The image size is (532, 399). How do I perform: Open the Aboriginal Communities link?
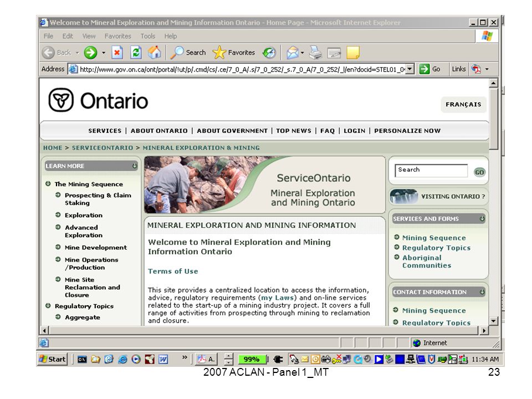pyautogui.click(x=427, y=262)
